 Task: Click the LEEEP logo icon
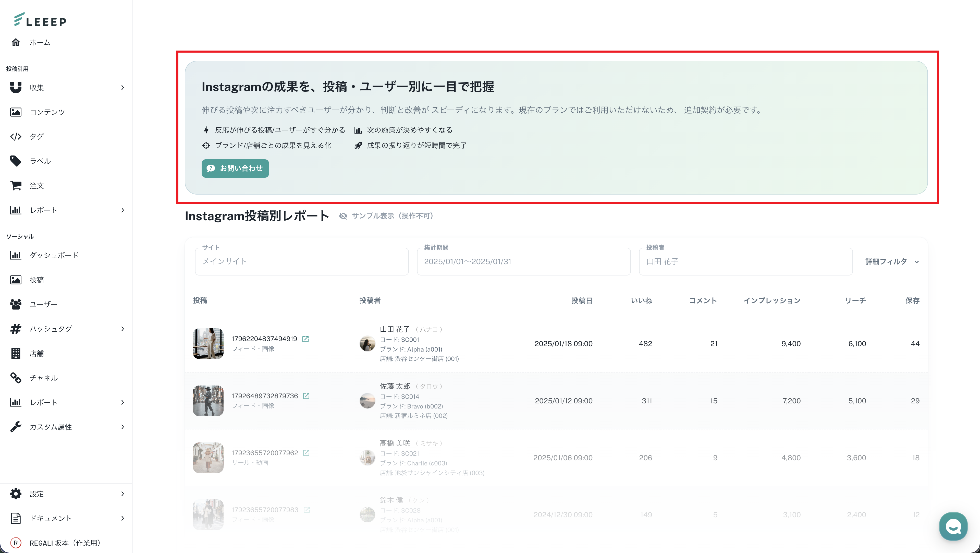pos(19,19)
